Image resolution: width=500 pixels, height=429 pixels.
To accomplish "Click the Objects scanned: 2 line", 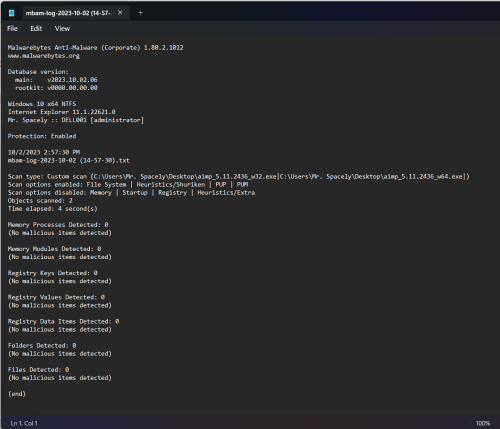I will (40, 201).
